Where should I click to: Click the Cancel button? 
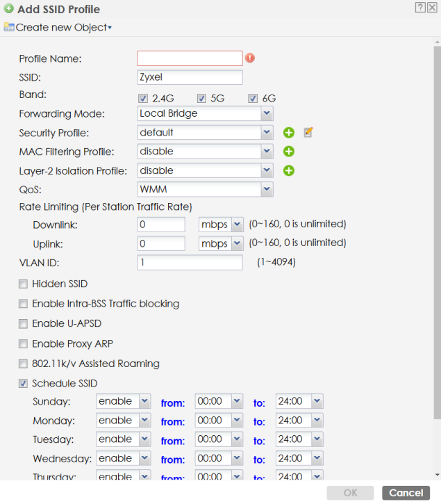pyautogui.click(x=406, y=493)
